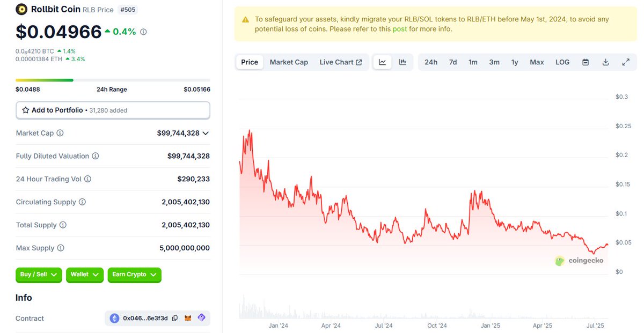Click the Ethereum logo in contract row
Image resolution: width=644 pixels, height=333 pixels.
114,319
